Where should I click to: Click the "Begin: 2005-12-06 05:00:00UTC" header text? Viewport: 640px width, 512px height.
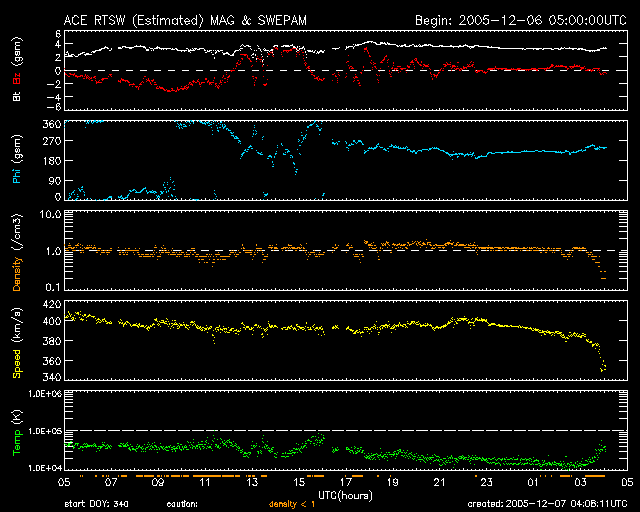point(521,20)
